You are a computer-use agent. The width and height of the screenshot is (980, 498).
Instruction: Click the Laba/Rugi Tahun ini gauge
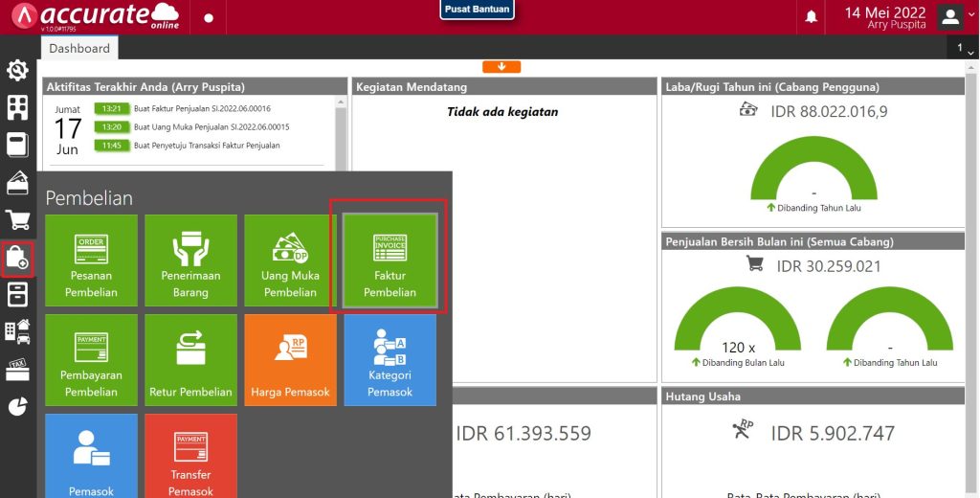coord(813,169)
